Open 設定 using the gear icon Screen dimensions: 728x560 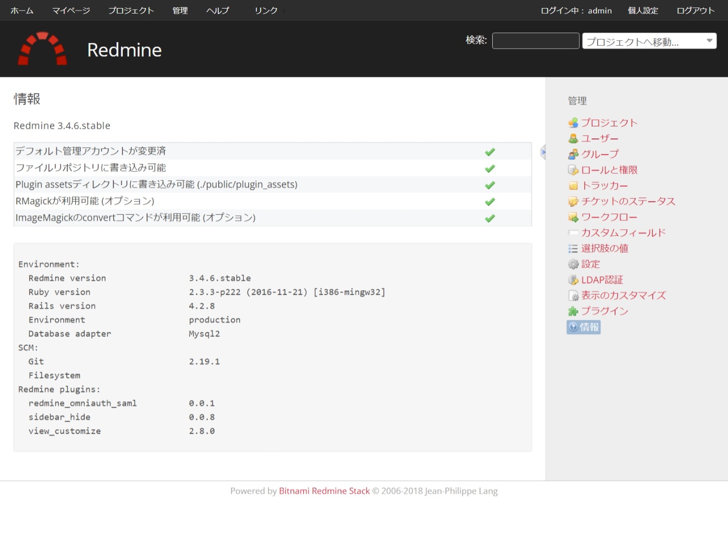(x=573, y=264)
